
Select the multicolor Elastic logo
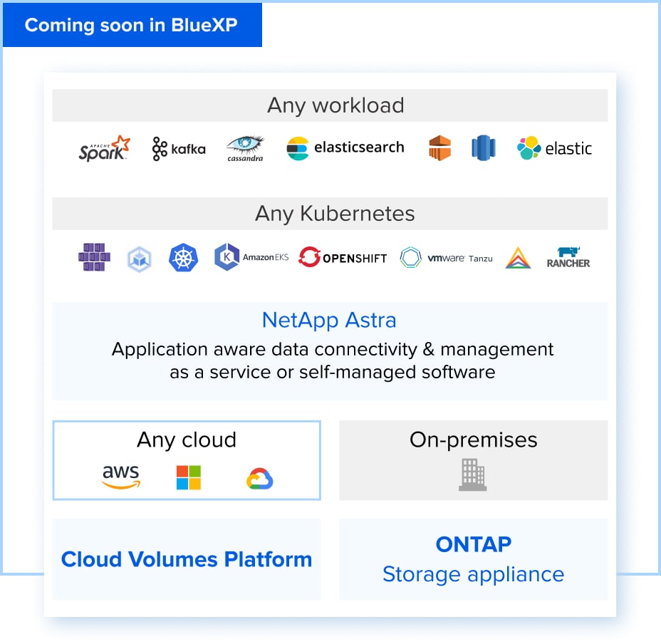[x=554, y=148]
